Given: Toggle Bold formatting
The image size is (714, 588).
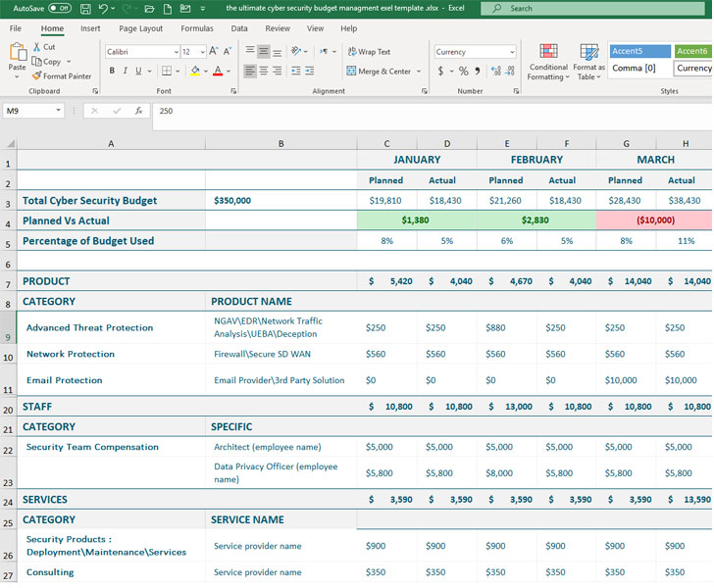Looking at the screenshot, I should (112, 71).
